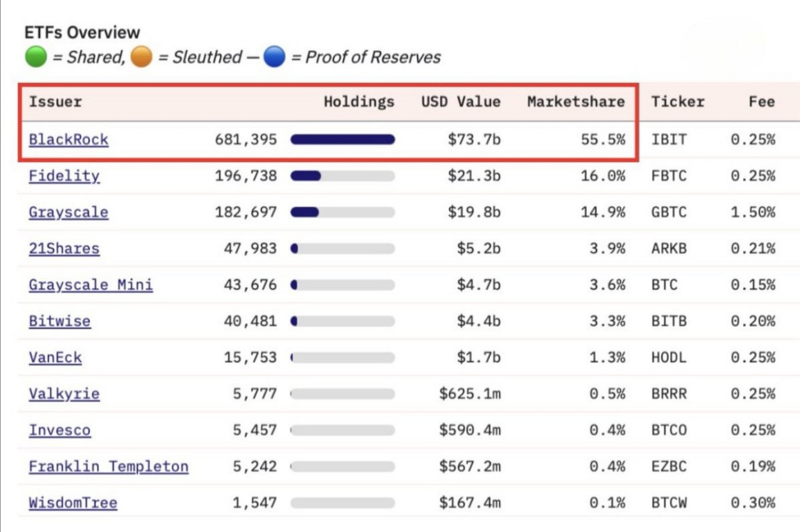Viewport: 800px width, 532px height.
Task: Click the $167.4m USD value
Action: tap(470, 503)
